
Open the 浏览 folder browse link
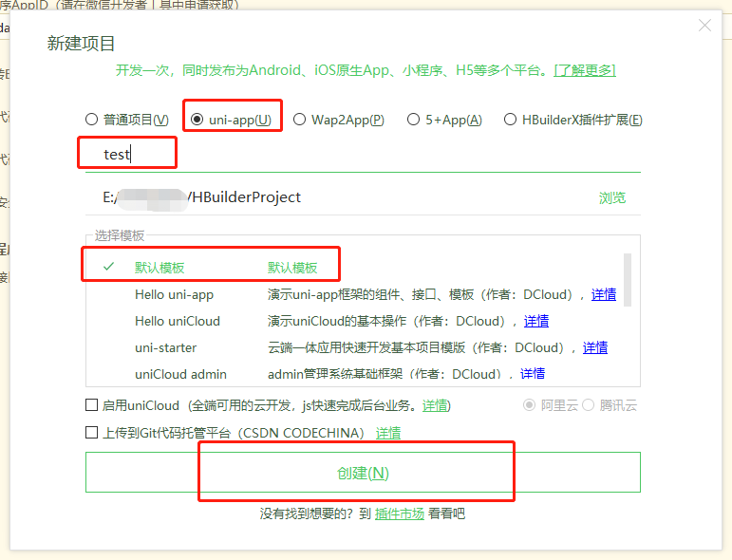pyautogui.click(x=612, y=197)
